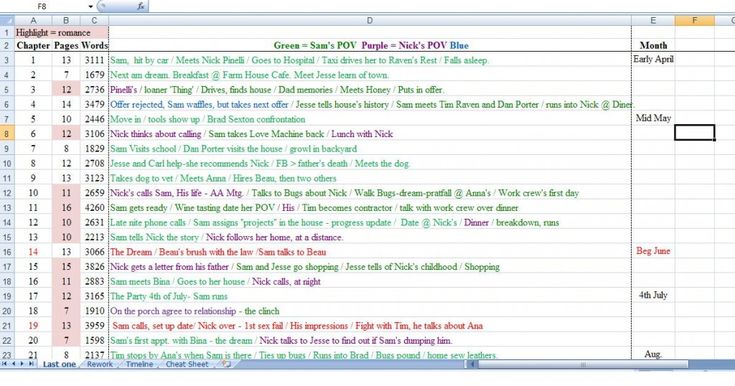This screenshot has width=735, height=386.
Task: Click 'Jesse and Carl help' summary cell
Action: 370,164
